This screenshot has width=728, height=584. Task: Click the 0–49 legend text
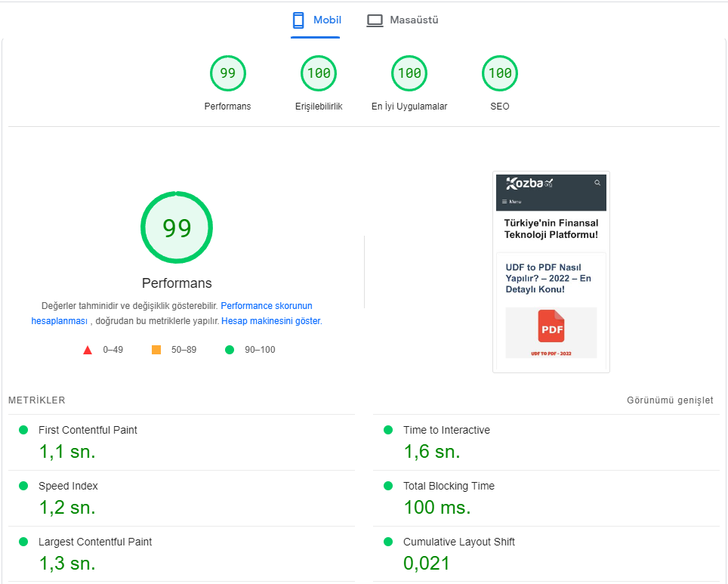tap(113, 350)
